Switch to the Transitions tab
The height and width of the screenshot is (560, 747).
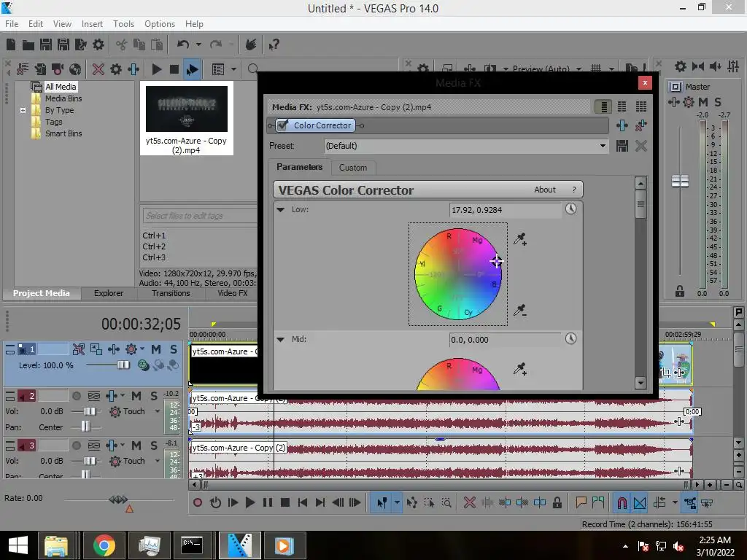(171, 293)
